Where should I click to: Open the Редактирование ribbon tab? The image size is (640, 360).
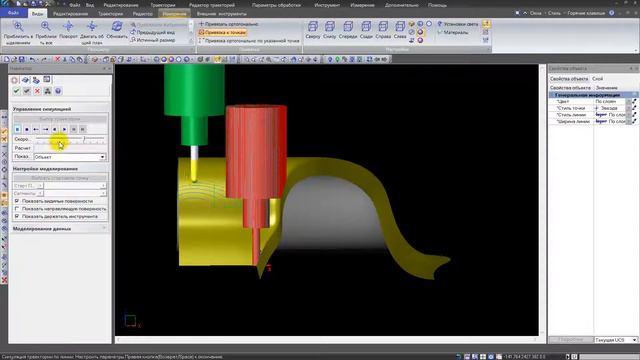[70, 14]
